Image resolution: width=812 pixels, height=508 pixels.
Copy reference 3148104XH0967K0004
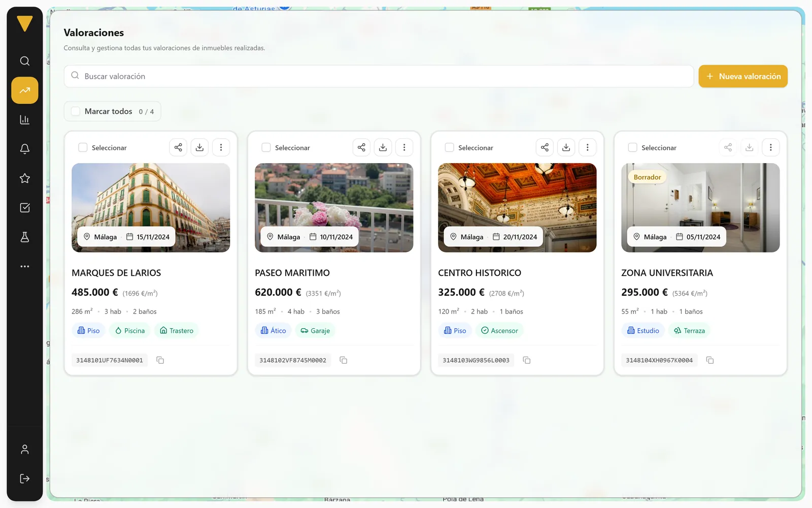click(709, 360)
